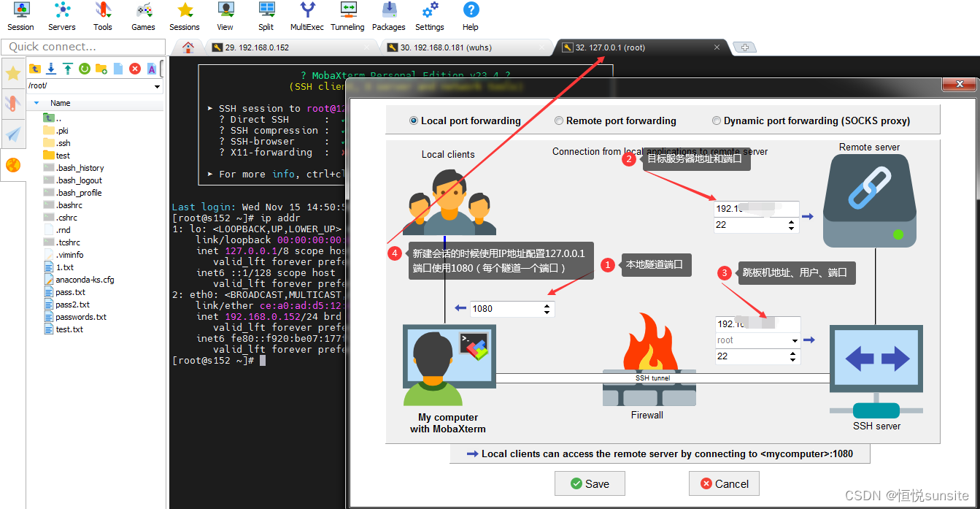Create a new folder in SFTP browser

(x=101, y=69)
